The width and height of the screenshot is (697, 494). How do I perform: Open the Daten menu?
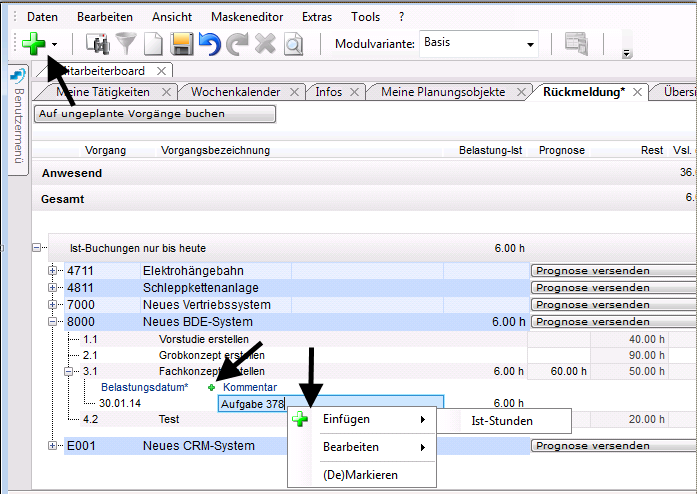click(x=42, y=17)
